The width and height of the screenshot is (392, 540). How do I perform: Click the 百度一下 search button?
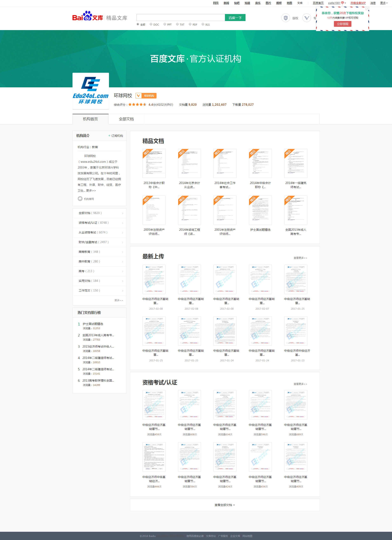coord(235,18)
